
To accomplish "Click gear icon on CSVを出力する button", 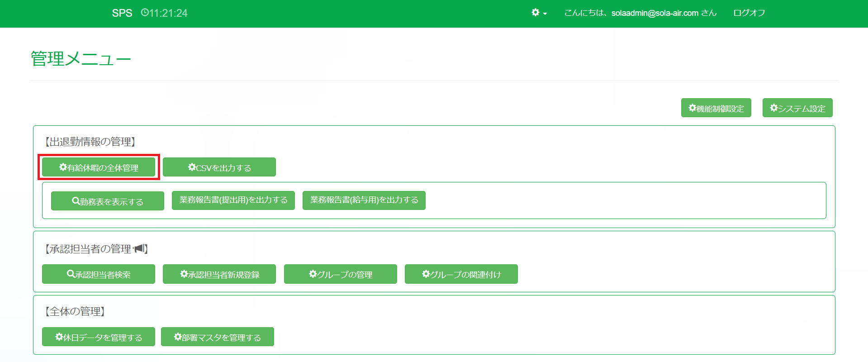I will (192, 167).
